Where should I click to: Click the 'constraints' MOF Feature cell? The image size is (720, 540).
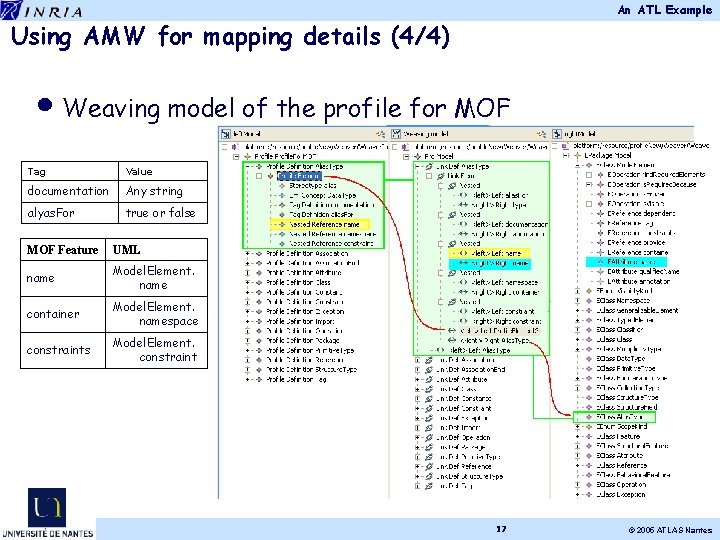click(x=63, y=350)
